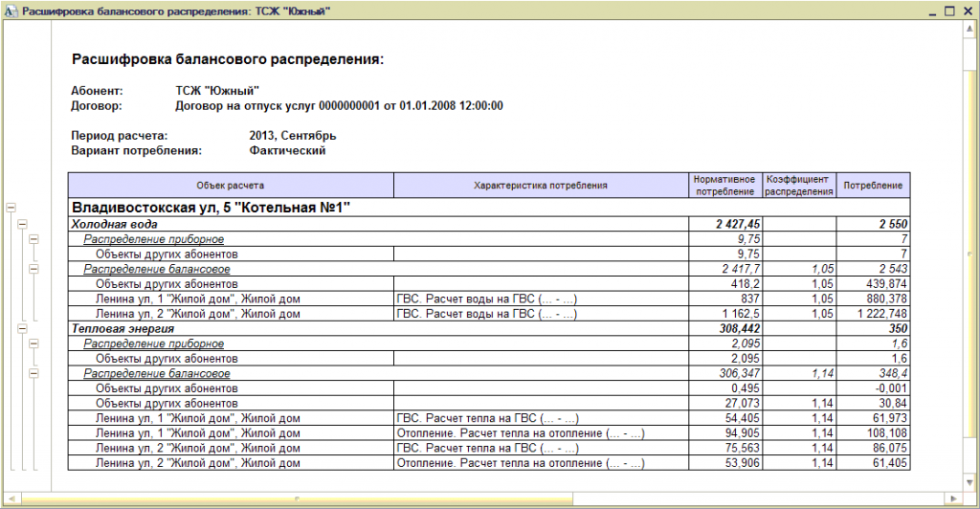The image size is (980, 509).
Task: Click the value 30,84 cell
Action: (x=873, y=404)
